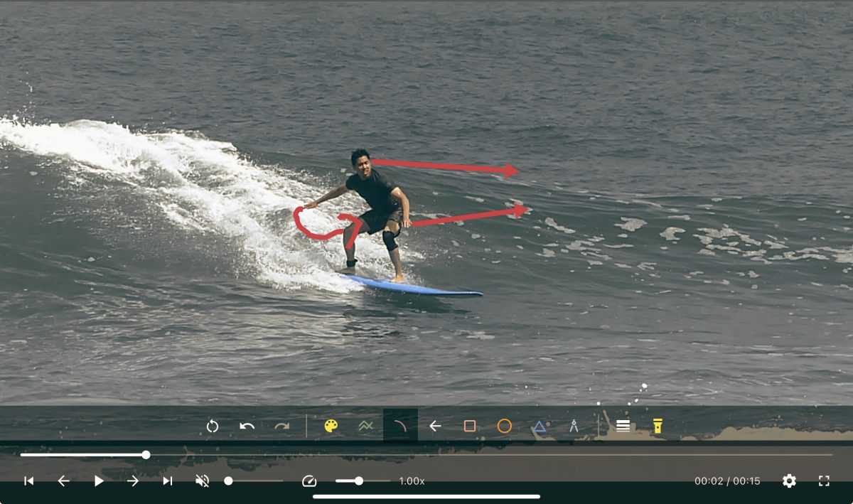Open the color palette picker
853x504 pixels.
click(331, 426)
